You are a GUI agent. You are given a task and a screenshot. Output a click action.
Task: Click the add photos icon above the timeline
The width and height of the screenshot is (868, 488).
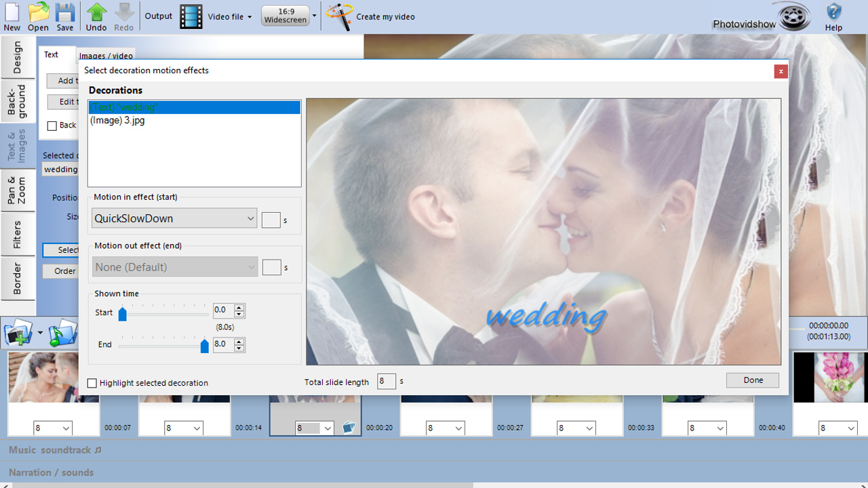click(18, 332)
